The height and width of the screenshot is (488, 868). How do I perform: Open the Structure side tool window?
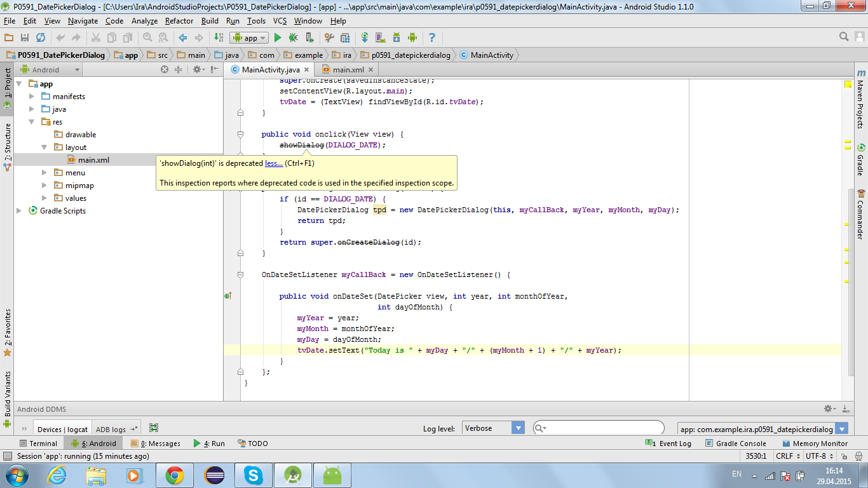pyautogui.click(x=7, y=146)
